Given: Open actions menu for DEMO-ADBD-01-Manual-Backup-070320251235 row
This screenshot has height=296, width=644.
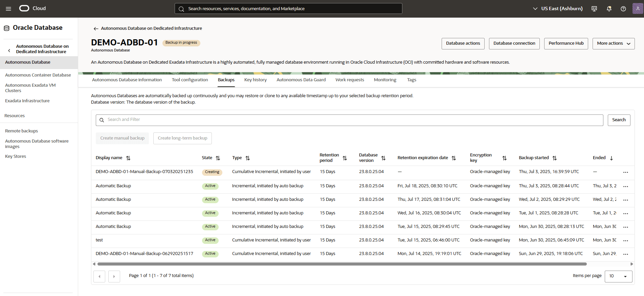Looking at the screenshot, I should [626, 172].
